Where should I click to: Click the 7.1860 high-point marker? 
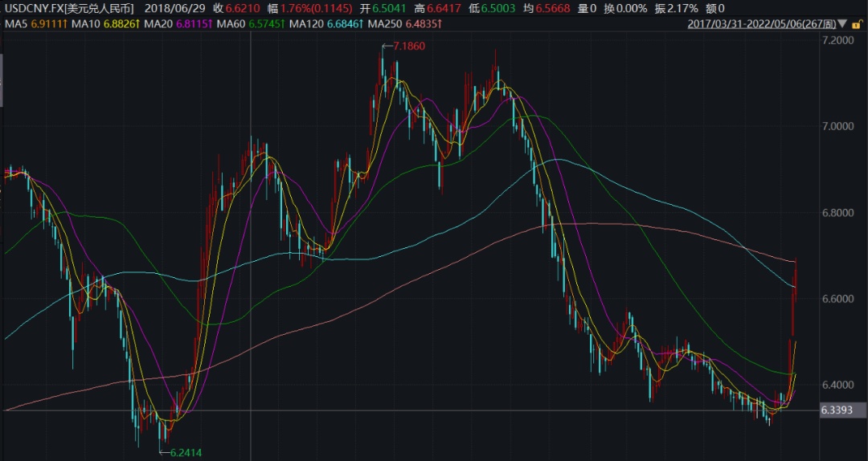click(x=404, y=47)
